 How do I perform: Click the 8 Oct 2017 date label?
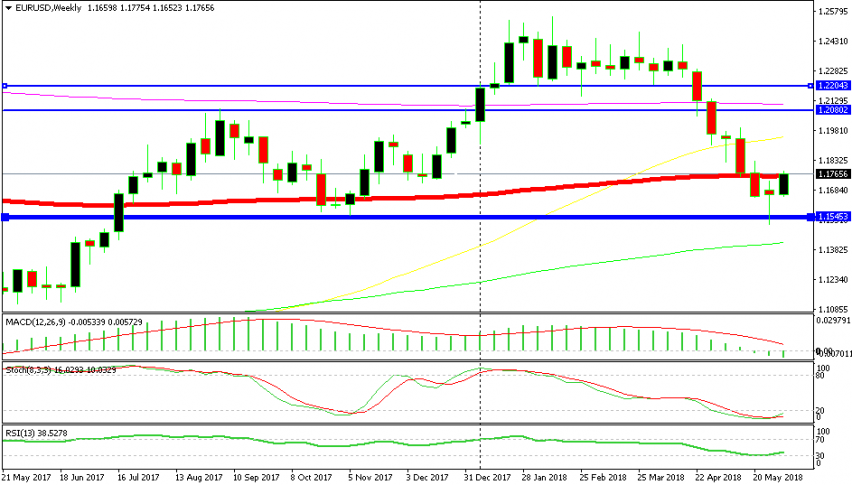[312, 477]
